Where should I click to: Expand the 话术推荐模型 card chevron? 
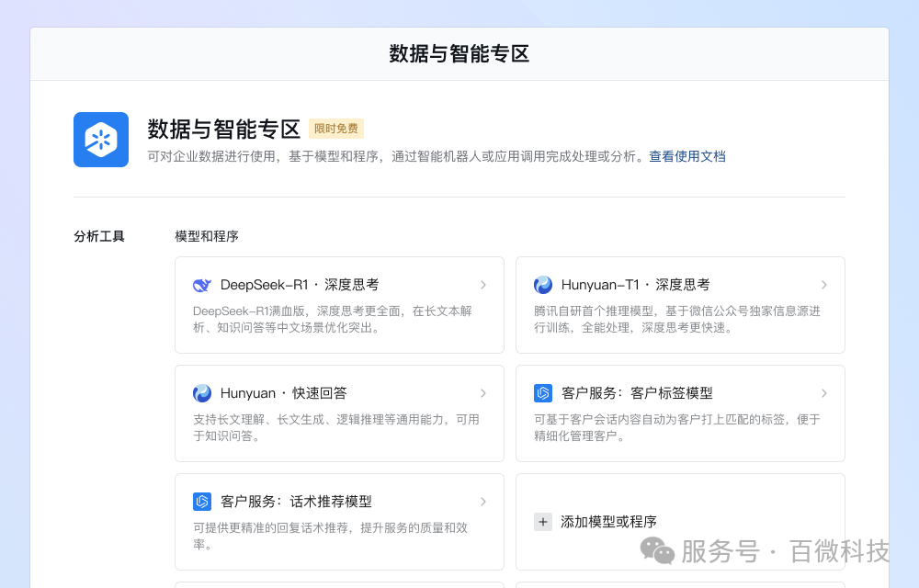(482, 502)
